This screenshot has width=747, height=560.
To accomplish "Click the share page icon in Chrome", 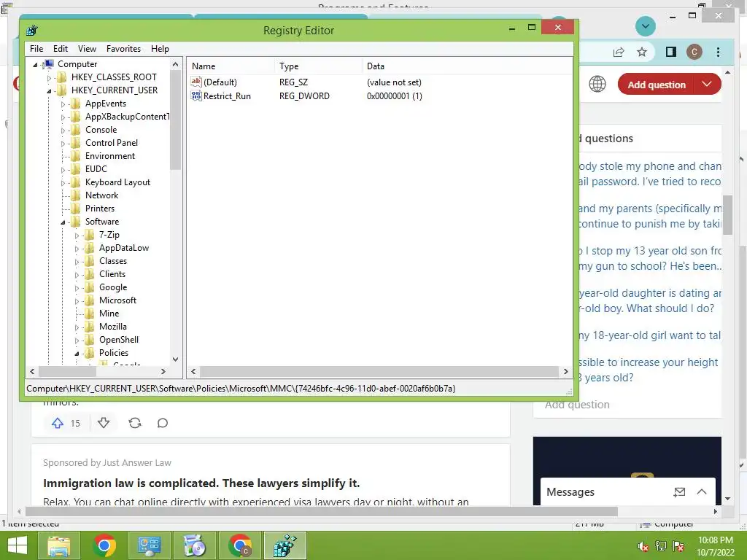I will (x=619, y=52).
